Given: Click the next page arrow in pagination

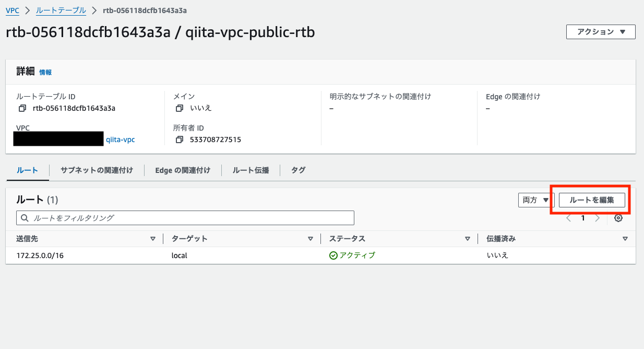Looking at the screenshot, I should 597,218.
